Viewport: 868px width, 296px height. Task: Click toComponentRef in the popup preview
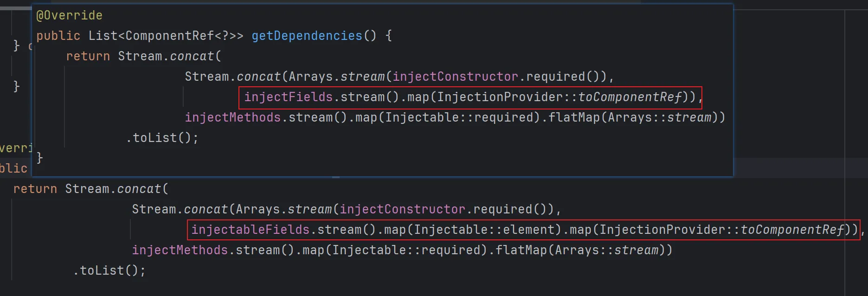coord(630,97)
